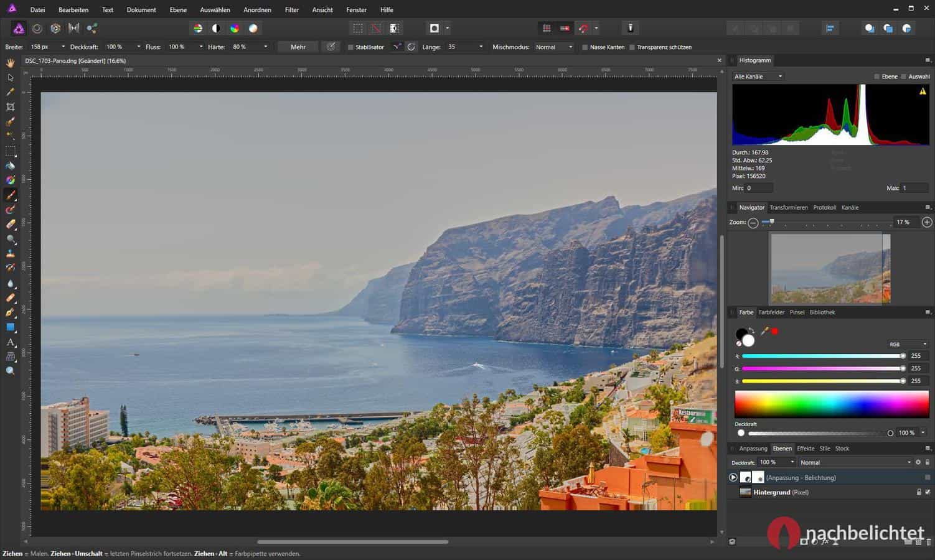Image resolution: width=935 pixels, height=560 pixels.
Task: Activate the Zoom magnifier tool
Action: 11,371
